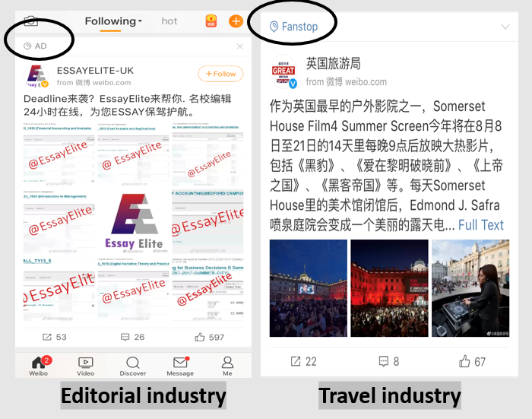The width and height of the screenshot is (532, 419).
Task: Open comments on the 英国旅游局 post
Action: (x=387, y=361)
